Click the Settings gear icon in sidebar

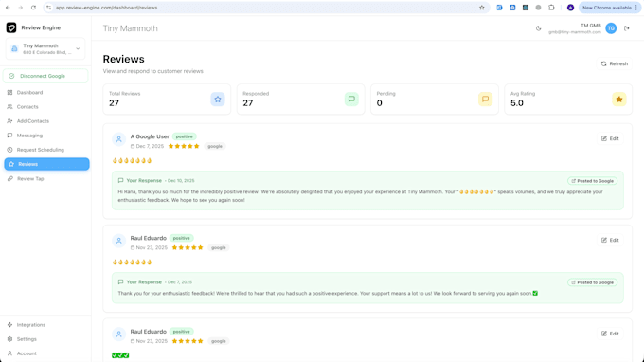(x=9, y=339)
